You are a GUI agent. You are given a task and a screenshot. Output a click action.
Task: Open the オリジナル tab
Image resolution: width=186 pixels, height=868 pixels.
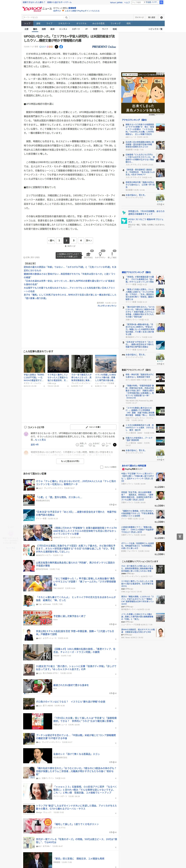[x=81, y=24]
